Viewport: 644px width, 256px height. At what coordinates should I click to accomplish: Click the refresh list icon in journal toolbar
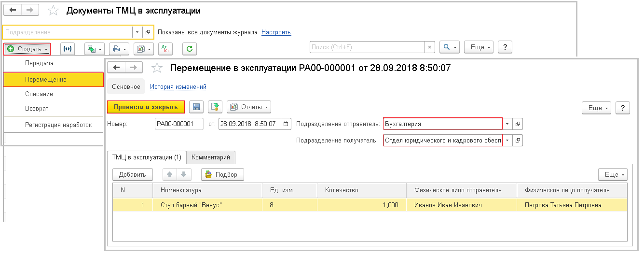pyautogui.click(x=190, y=49)
